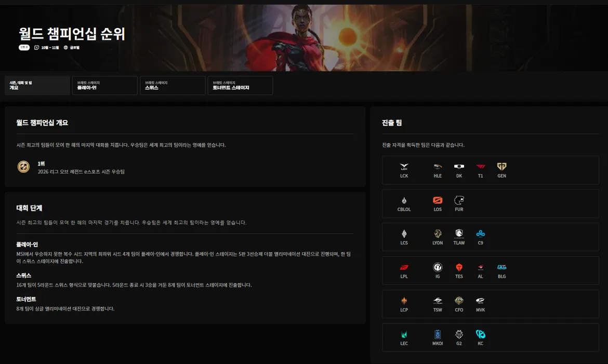608x364 pixels.
Task: Click the 10월 – 11월 date text
Action: click(x=50, y=48)
